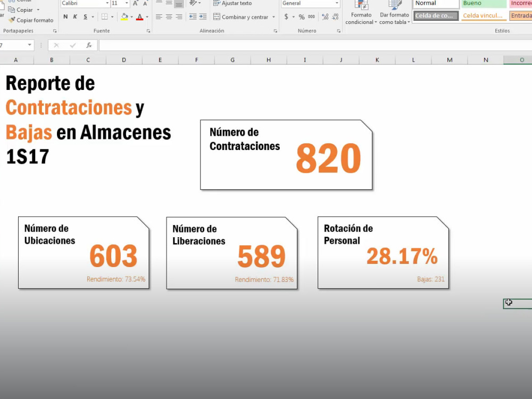Click the insert function fx icon
532x399 pixels.
click(x=89, y=45)
